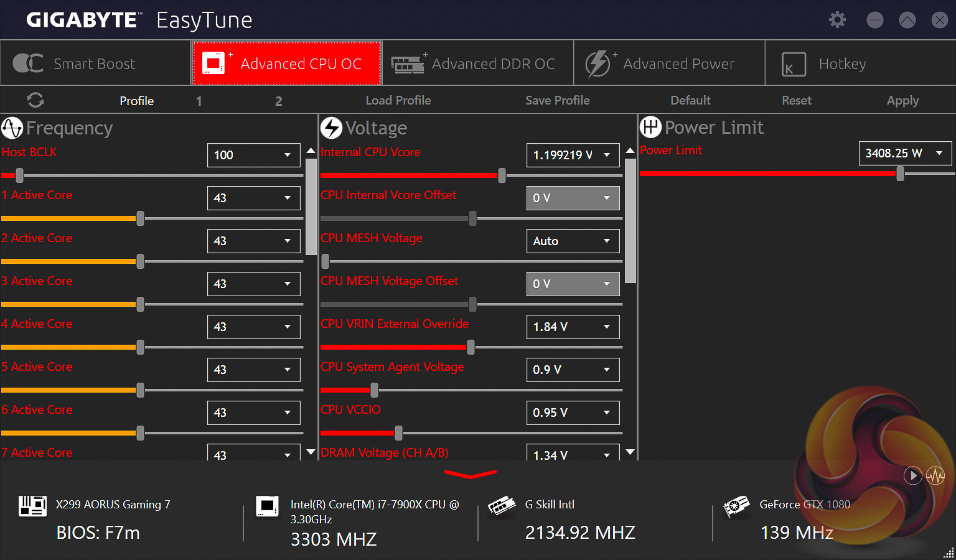This screenshot has width=956, height=560.
Task: Click the Internal CPU Vcore slider handle
Action: point(502,175)
